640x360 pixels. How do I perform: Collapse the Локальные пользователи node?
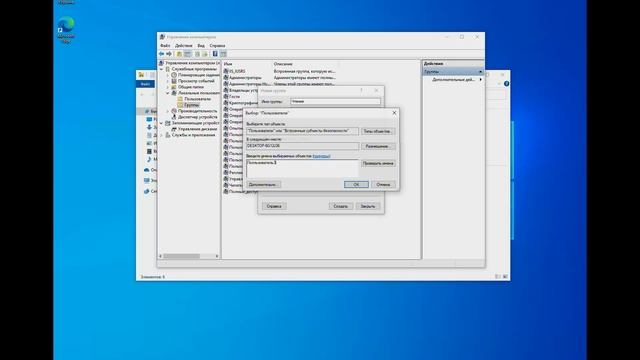tap(168, 93)
